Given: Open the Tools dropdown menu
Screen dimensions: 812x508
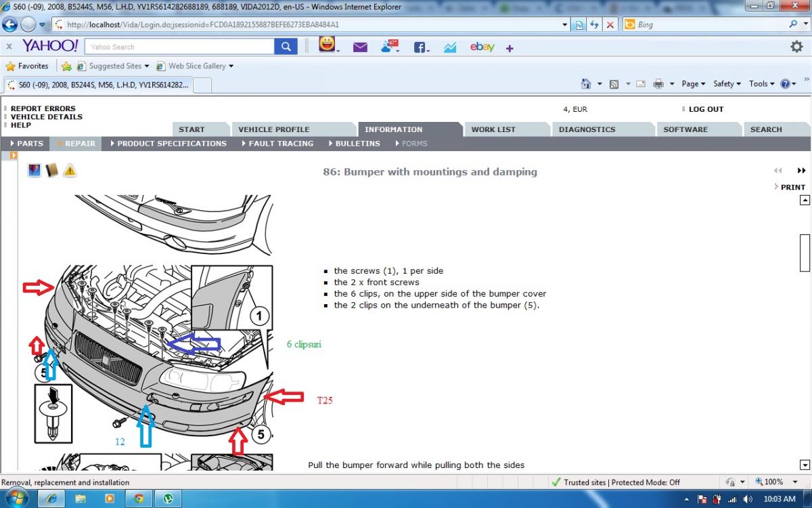Looking at the screenshot, I should (x=762, y=84).
